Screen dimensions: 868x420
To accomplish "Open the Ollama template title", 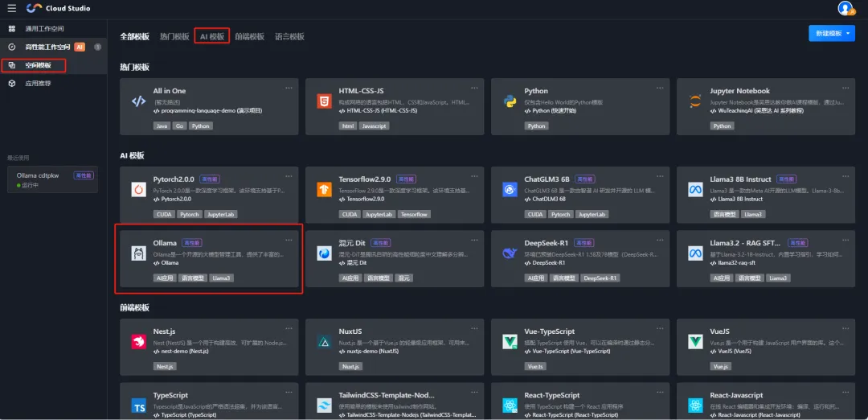I will pos(165,243).
